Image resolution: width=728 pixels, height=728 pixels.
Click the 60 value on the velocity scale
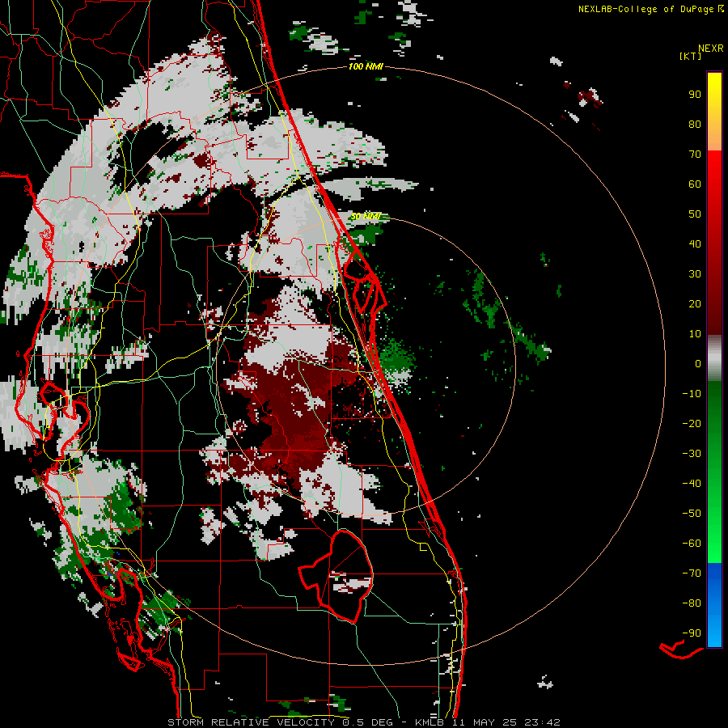pyautogui.click(x=695, y=184)
